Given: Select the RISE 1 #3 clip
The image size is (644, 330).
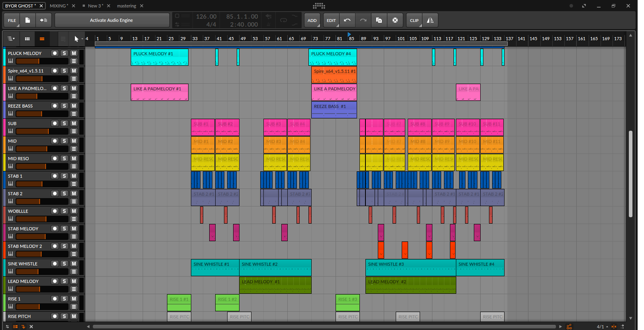Looking at the screenshot, I should pyautogui.click(x=348, y=302).
